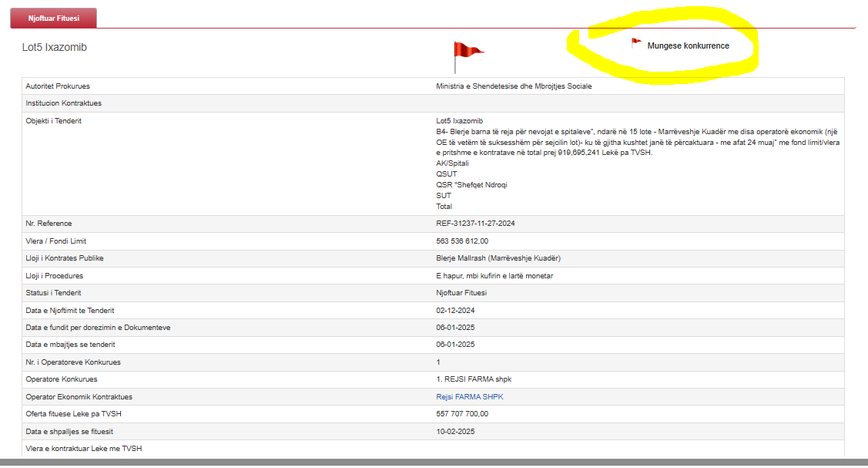The height and width of the screenshot is (468, 868).
Task: Click the Autoritet Prokurues row label
Action: pos(63,86)
